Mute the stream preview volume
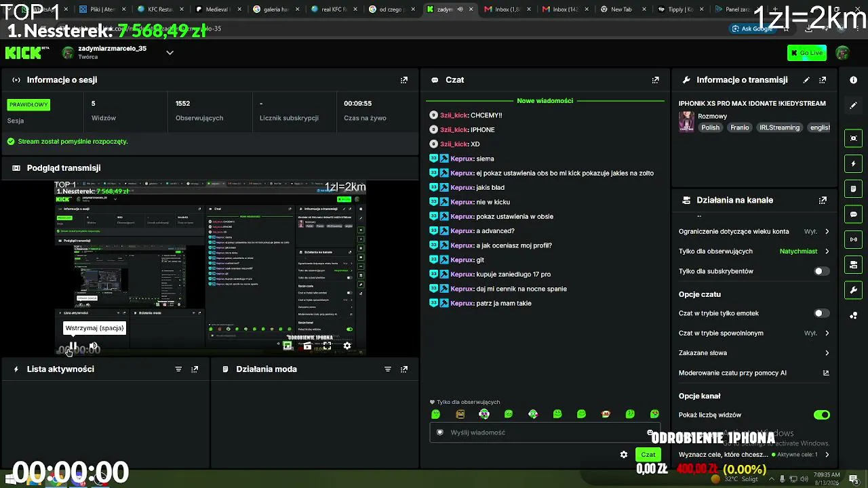This screenshot has width=868, height=488. point(94,346)
